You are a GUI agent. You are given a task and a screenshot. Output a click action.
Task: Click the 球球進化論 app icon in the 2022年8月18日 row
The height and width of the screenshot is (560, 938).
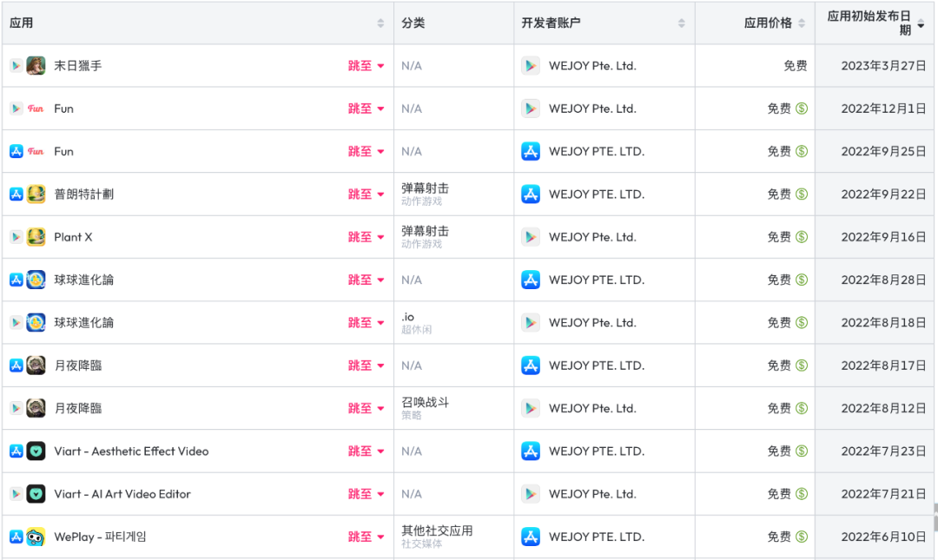tap(36, 322)
